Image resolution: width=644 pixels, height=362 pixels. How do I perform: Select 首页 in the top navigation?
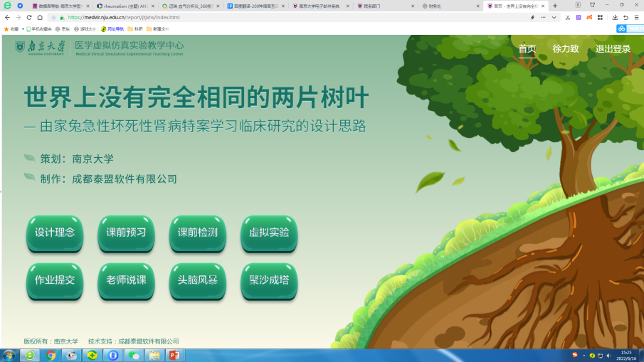tap(527, 49)
